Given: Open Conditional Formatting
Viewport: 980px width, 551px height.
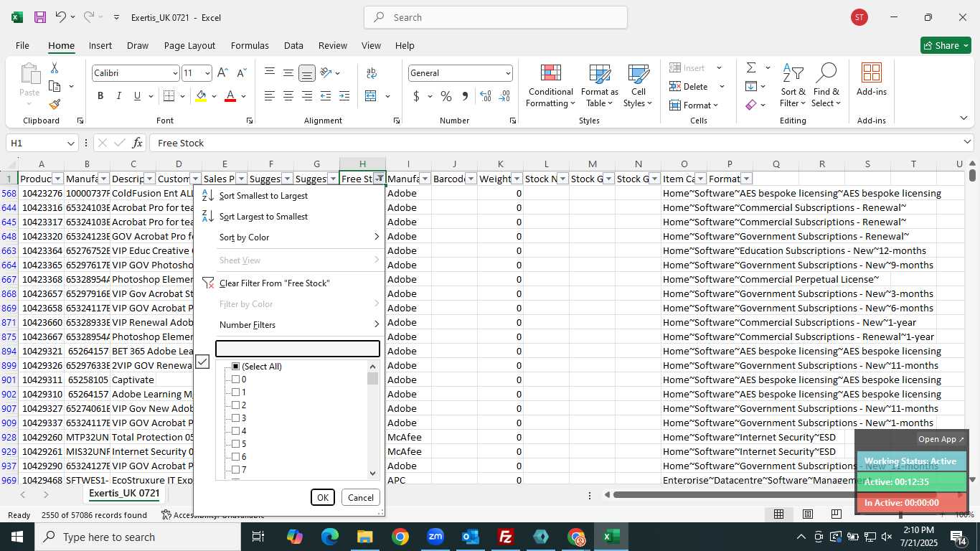Looking at the screenshot, I should coord(550,86).
